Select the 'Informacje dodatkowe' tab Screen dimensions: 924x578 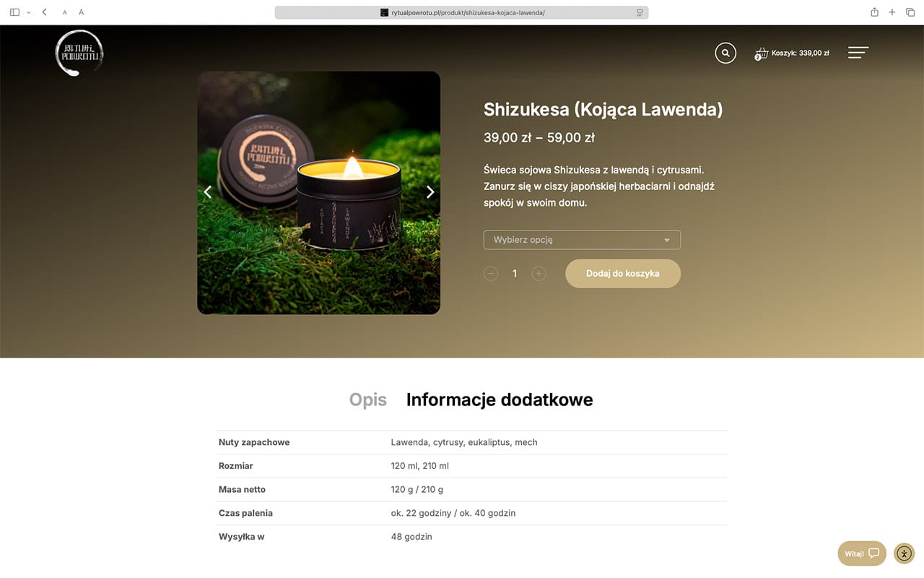pos(500,400)
